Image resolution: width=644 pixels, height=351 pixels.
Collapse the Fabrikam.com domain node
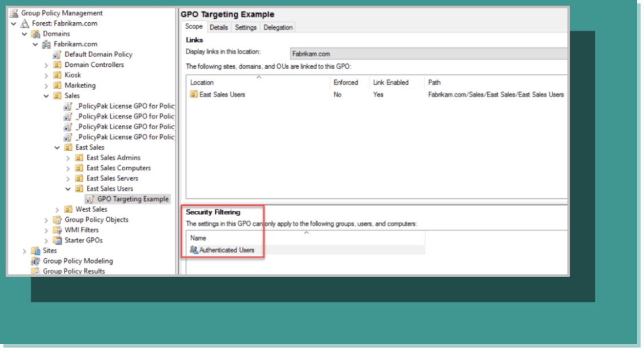(35, 45)
